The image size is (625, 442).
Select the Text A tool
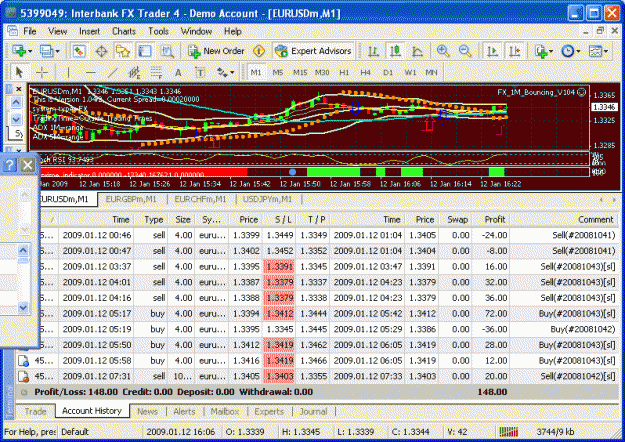[x=178, y=73]
